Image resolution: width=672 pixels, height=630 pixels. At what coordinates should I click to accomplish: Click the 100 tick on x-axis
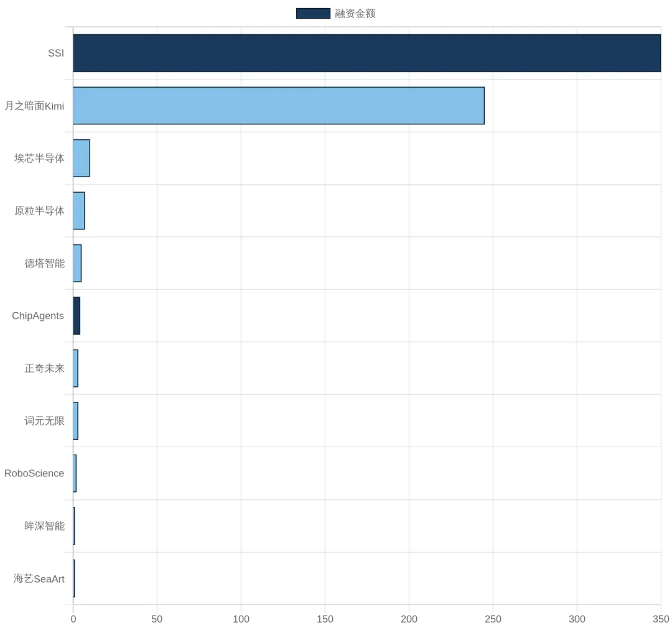[x=241, y=619]
